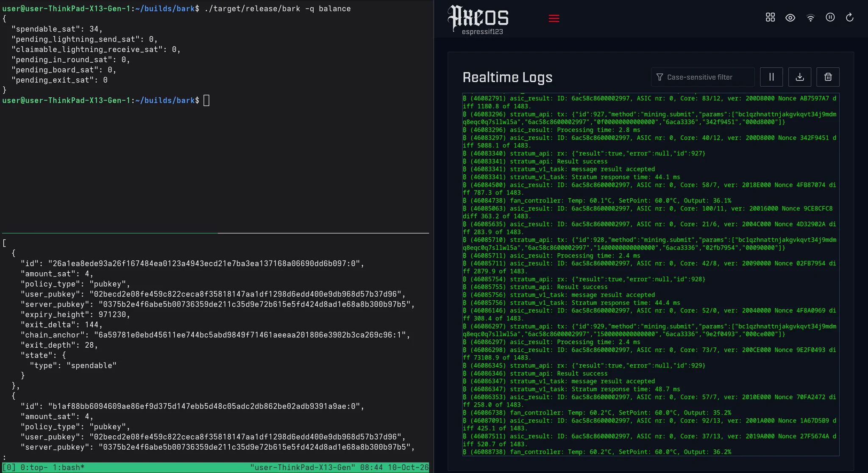The image size is (868, 473).
Task: Click the fan_controller log line with Output 35.2%
Action: (x=597, y=412)
